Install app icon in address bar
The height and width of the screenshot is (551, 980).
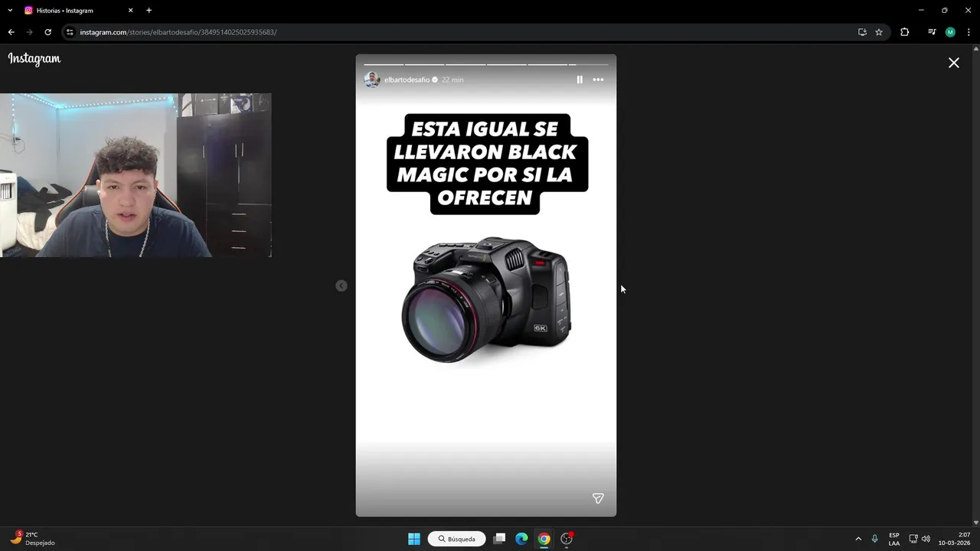click(862, 32)
